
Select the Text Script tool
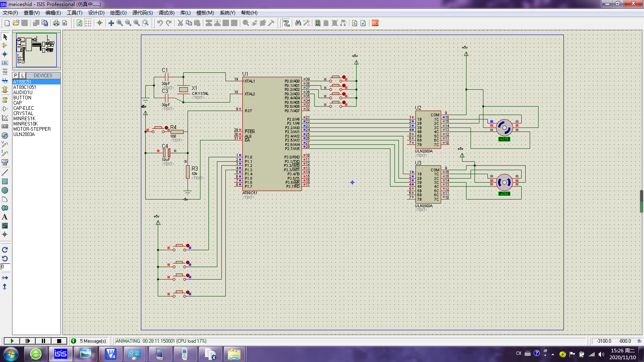5,72
